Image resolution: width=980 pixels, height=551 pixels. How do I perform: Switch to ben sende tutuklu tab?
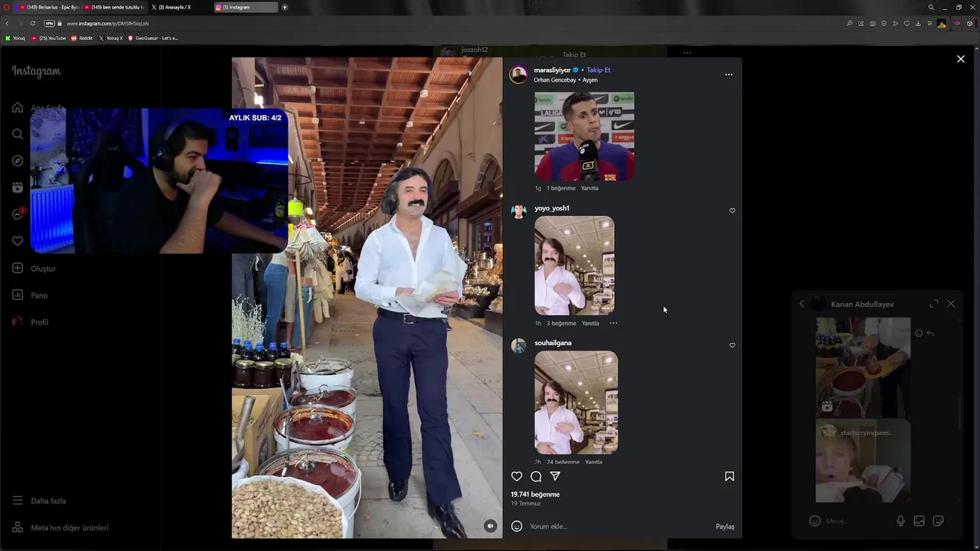coord(113,7)
